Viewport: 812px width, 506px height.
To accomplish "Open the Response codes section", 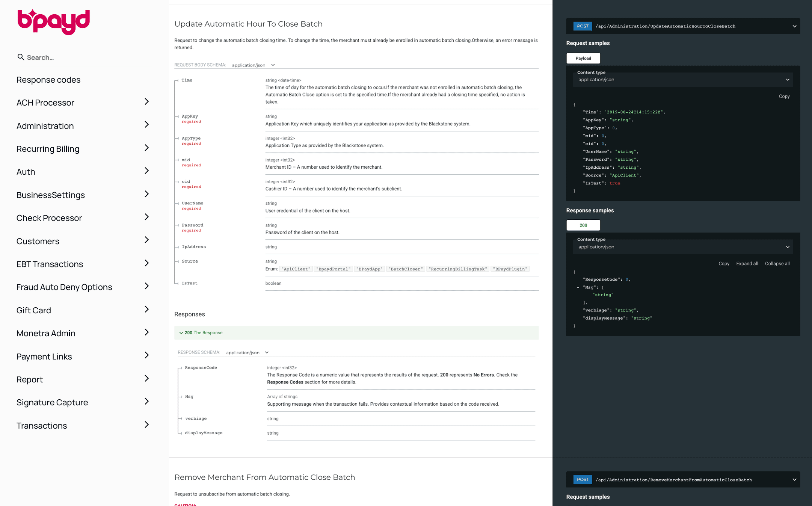I will (48, 80).
